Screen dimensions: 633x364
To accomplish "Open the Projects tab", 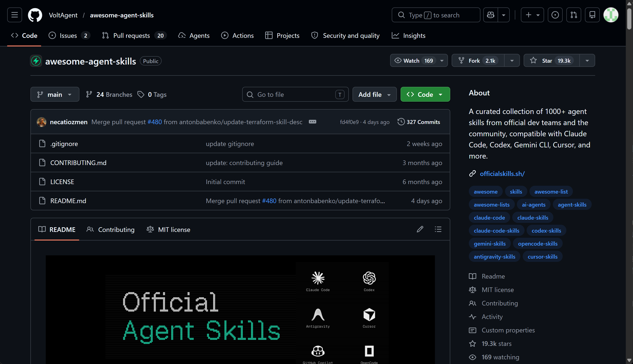I will pyautogui.click(x=282, y=36).
